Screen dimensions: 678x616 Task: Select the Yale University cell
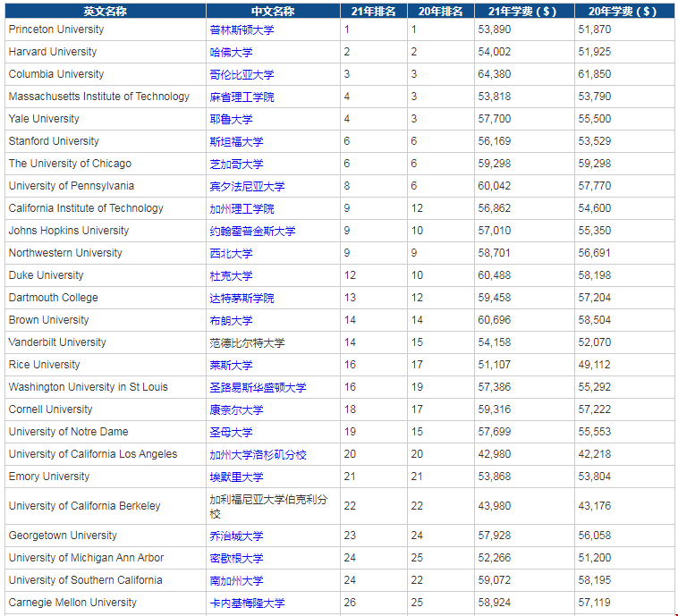(106, 119)
